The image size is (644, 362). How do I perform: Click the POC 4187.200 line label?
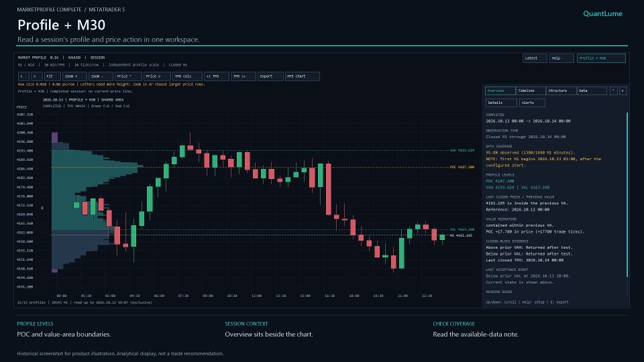click(x=462, y=167)
